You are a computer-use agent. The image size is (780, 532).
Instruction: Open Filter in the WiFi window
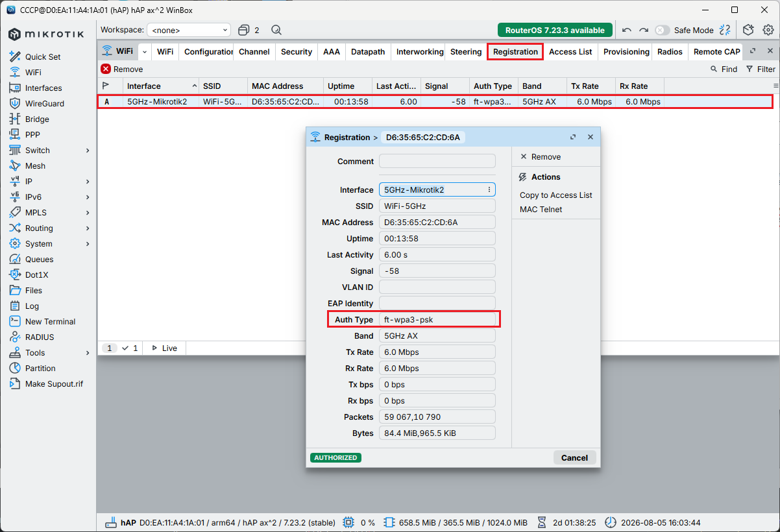[761, 69]
